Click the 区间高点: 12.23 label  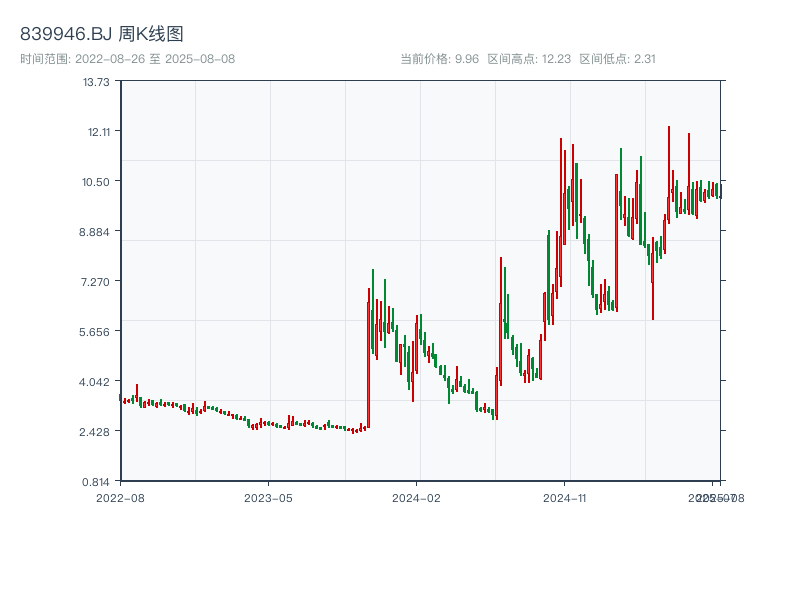coord(529,59)
